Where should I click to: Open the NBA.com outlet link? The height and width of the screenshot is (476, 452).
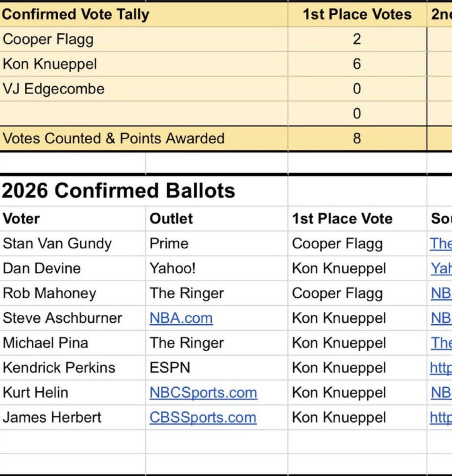181,318
